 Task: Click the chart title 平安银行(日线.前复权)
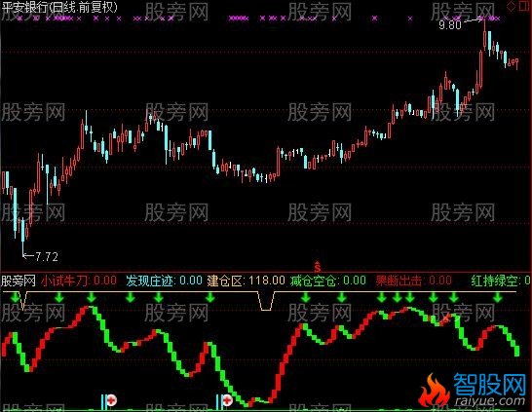(x=59, y=7)
